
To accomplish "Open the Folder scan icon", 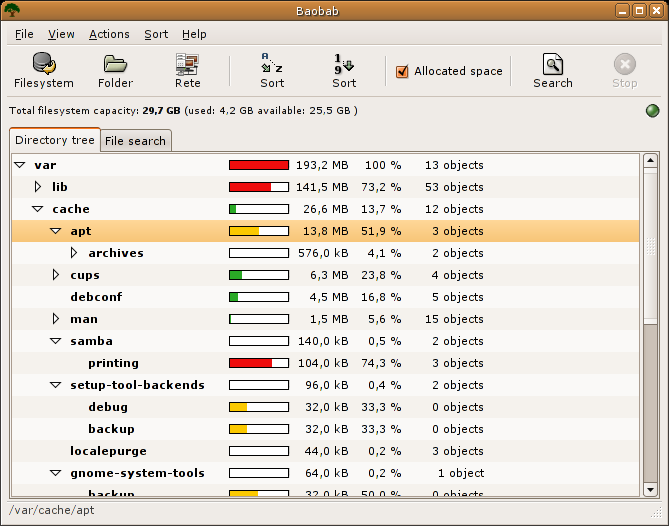I will (x=116, y=63).
